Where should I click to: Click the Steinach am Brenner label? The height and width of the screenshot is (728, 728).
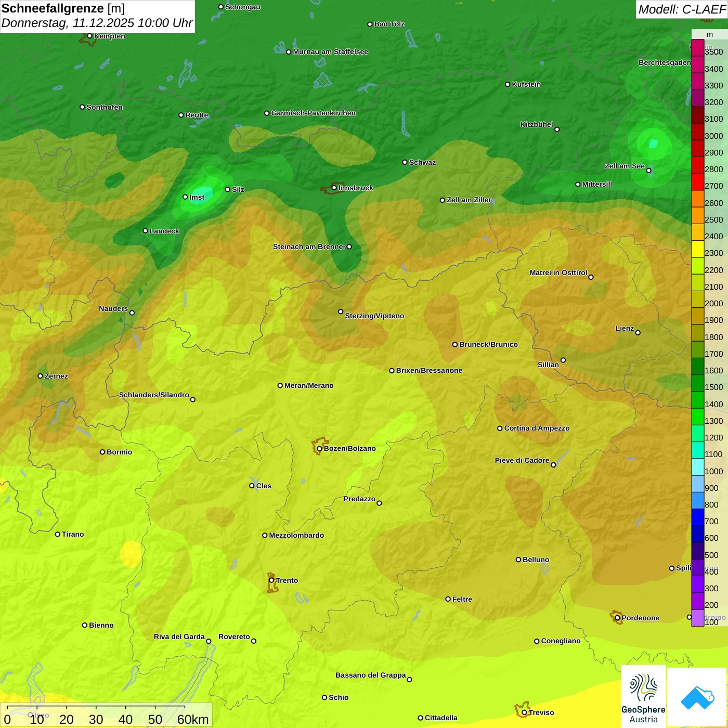(x=309, y=246)
